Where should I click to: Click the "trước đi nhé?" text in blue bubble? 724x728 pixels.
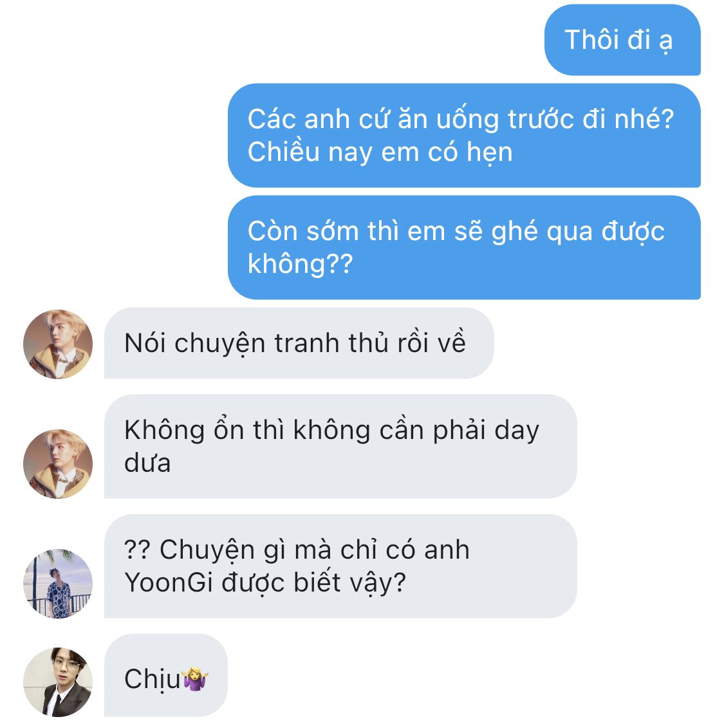tap(591, 119)
